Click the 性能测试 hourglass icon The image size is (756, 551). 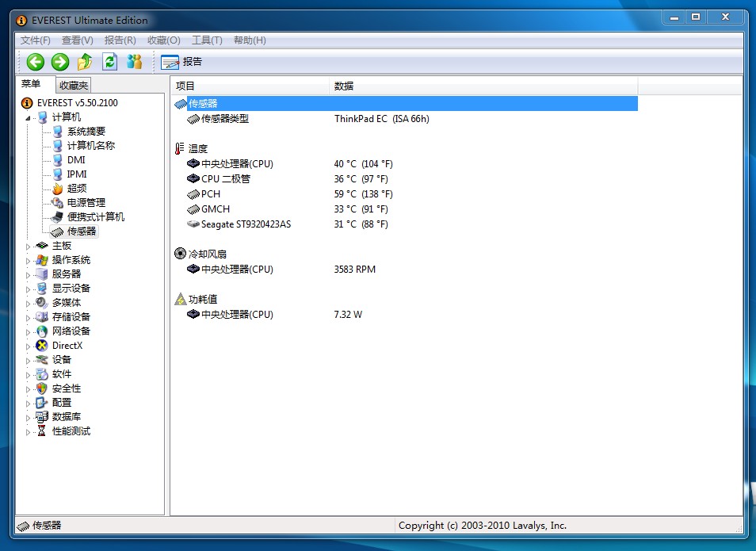[x=42, y=430]
